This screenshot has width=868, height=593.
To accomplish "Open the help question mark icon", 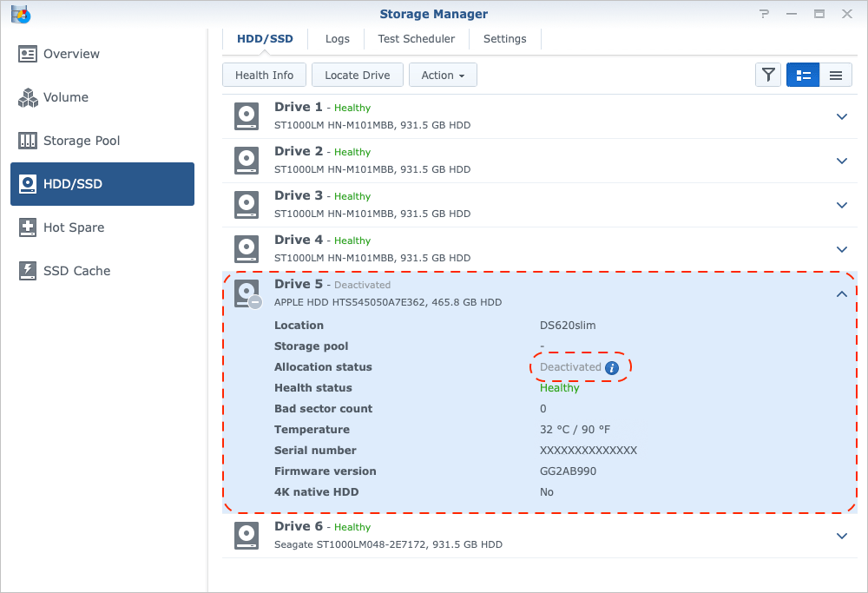I will pyautogui.click(x=764, y=14).
